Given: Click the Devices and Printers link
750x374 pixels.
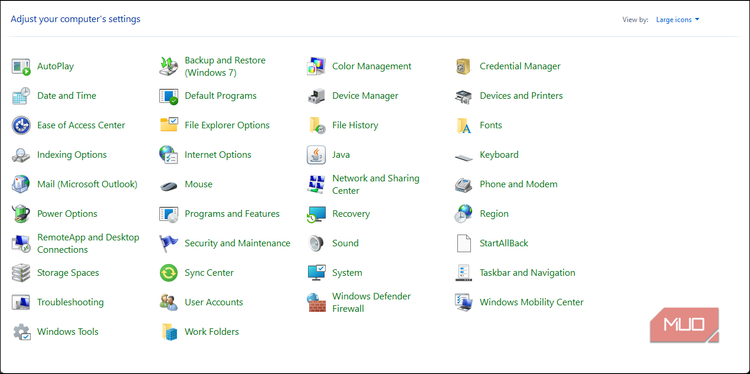Looking at the screenshot, I should point(521,96).
